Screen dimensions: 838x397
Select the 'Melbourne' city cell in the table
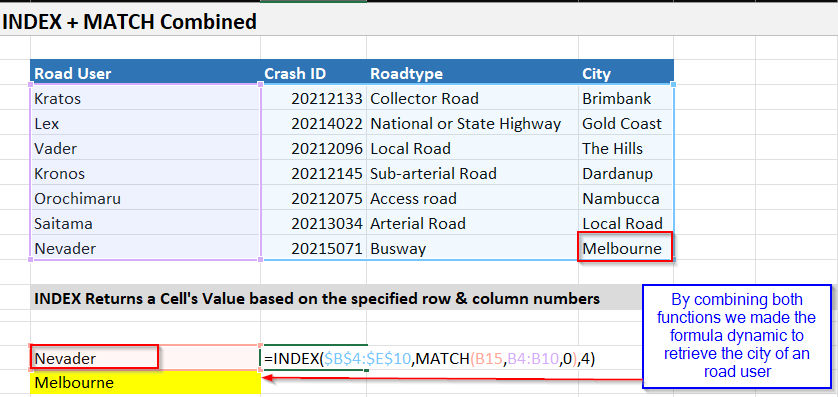[x=625, y=248]
